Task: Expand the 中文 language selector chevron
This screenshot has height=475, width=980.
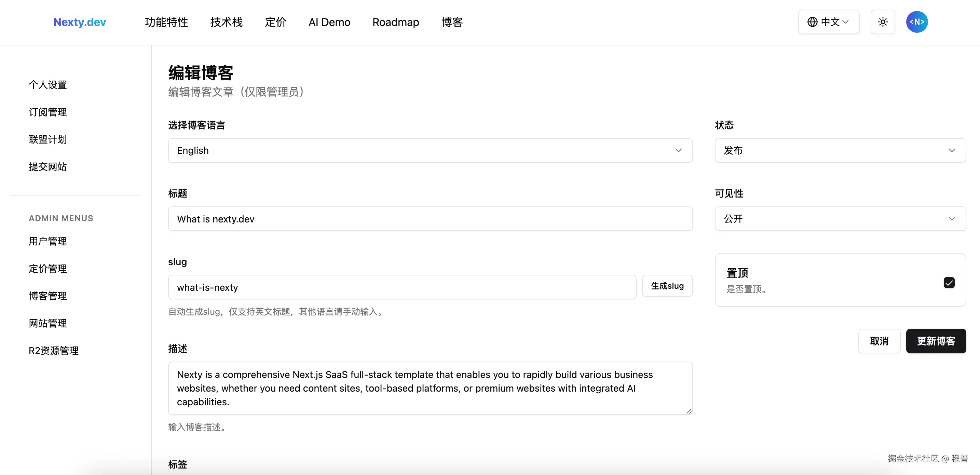Action: click(x=846, y=22)
